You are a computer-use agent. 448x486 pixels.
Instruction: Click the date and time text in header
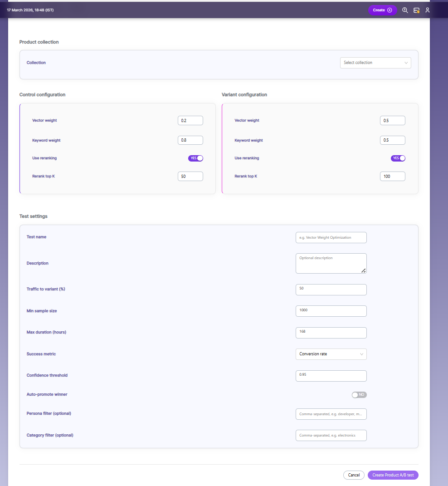(x=30, y=10)
